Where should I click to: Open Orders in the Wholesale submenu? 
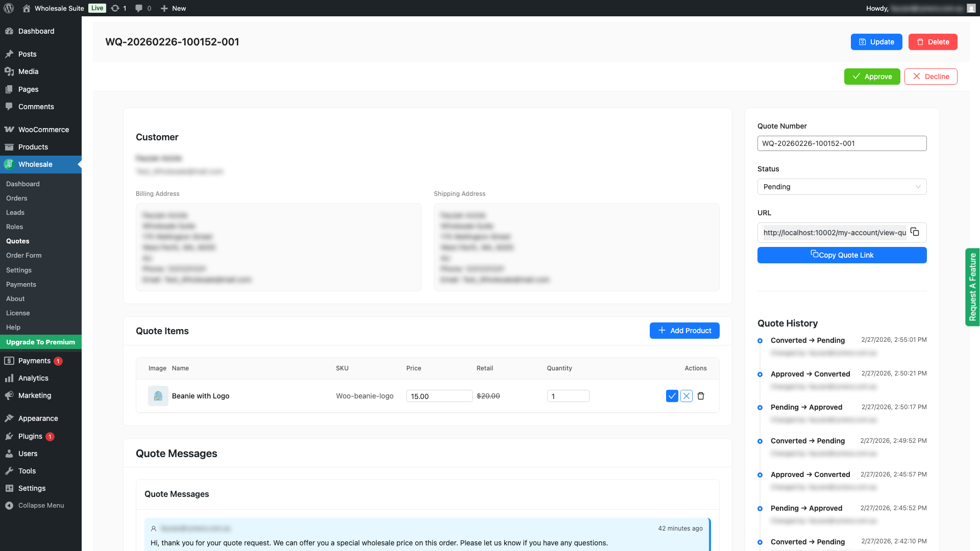17,198
